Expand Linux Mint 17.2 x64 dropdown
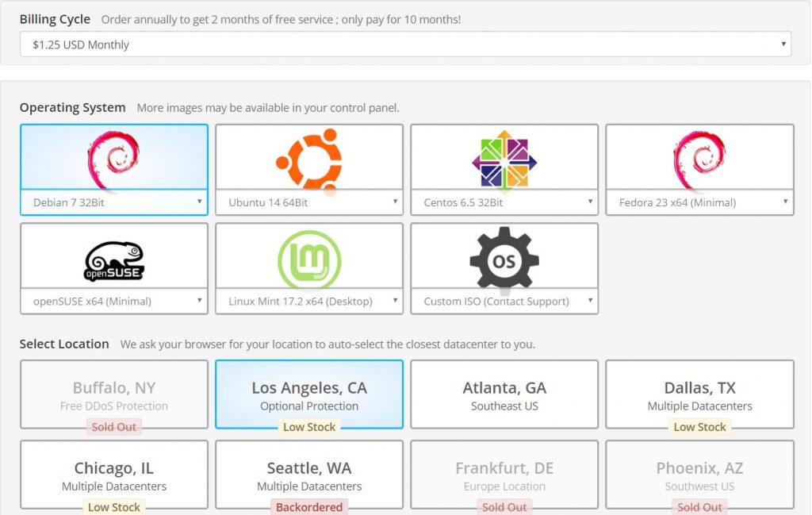This screenshot has width=812, height=515. click(x=309, y=302)
